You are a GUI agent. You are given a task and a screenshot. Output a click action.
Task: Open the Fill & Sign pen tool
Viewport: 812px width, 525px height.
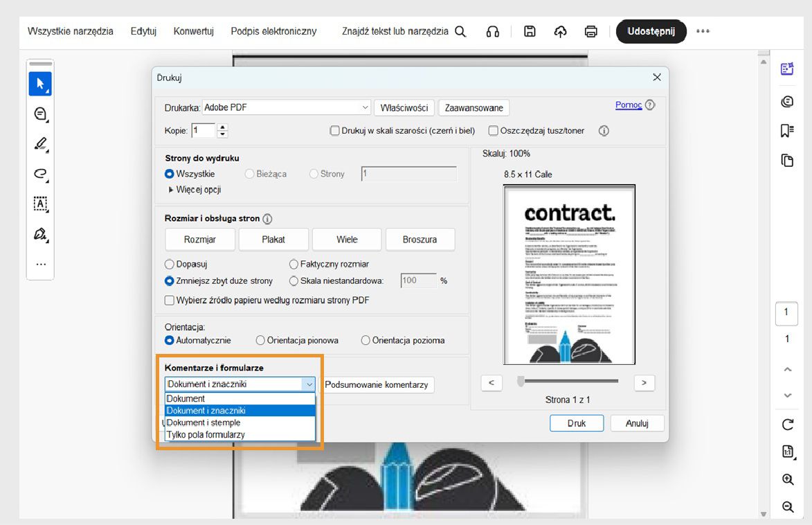click(x=39, y=234)
